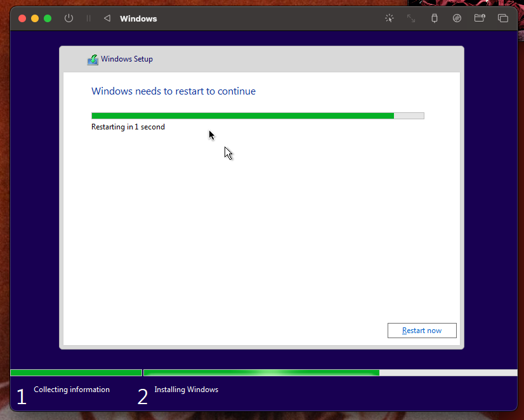Click the resize display arrows icon
Viewport: 524px width, 420px height.
point(411,18)
